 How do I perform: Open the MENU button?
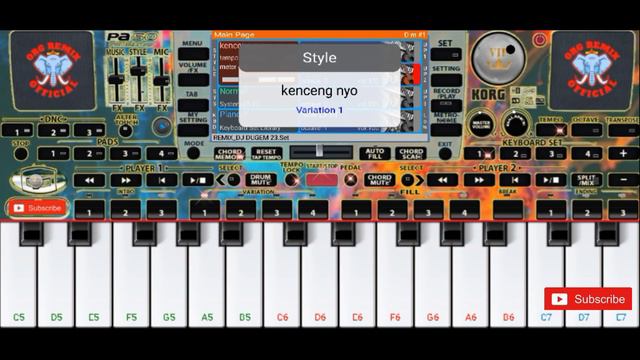coord(193,54)
